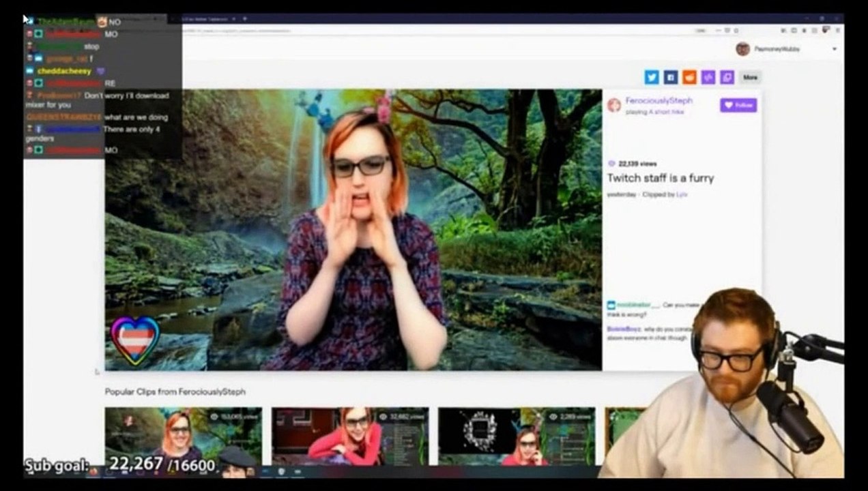Follow FerociouslySteph with the purple Follow button

[x=738, y=105]
